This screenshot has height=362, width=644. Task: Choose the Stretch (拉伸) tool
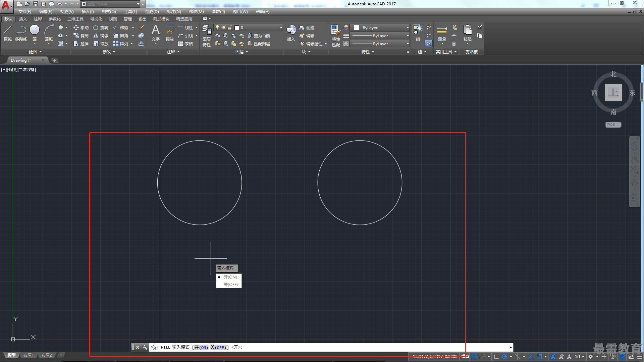[81, 44]
